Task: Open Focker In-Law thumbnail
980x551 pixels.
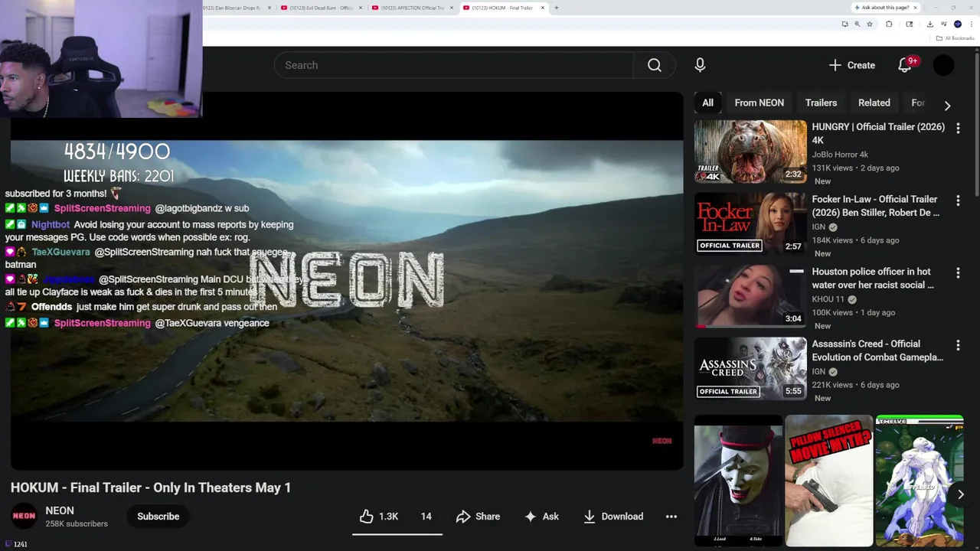Action: [750, 223]
